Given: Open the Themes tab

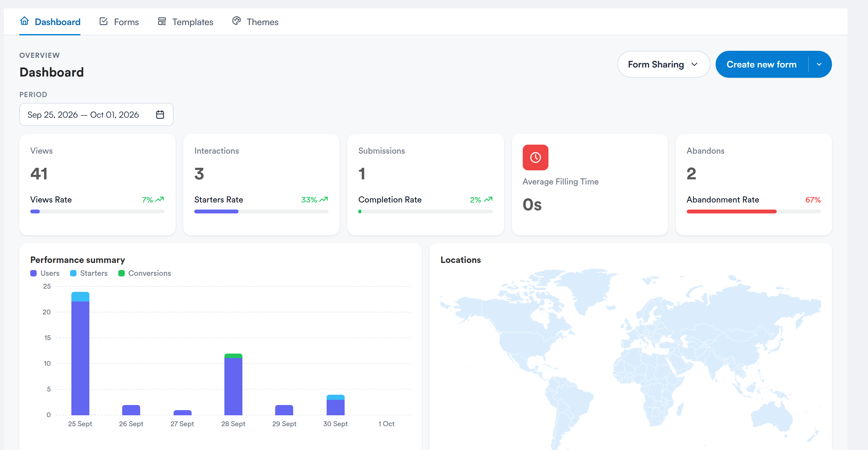Looking at the screenshot, I should point(255,22).
